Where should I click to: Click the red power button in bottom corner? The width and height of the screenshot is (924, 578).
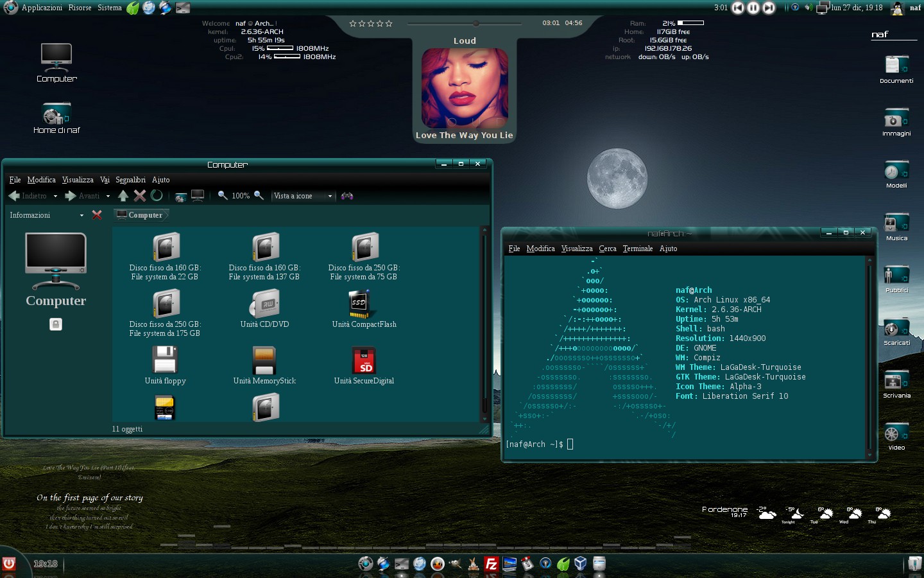coord(9,564)
